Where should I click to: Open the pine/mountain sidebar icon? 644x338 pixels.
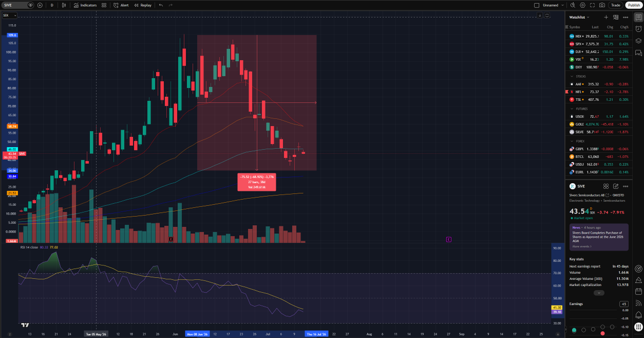(x=638, y=280)
